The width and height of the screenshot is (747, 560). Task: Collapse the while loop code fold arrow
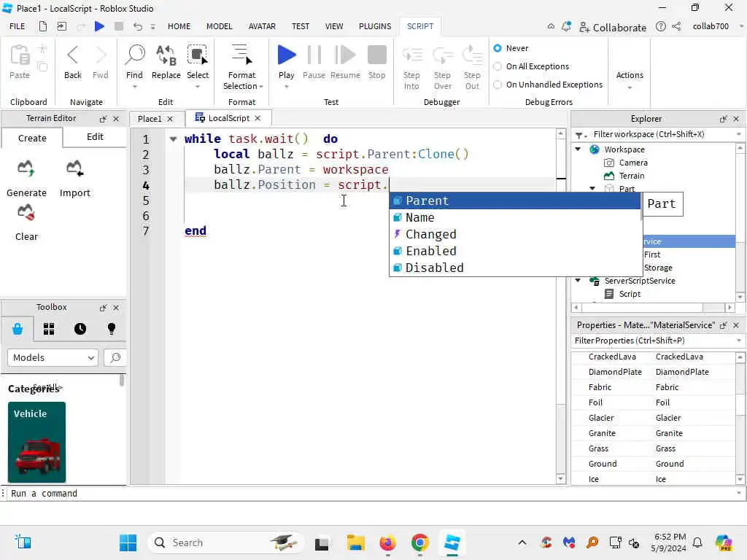tap(174, 139)
